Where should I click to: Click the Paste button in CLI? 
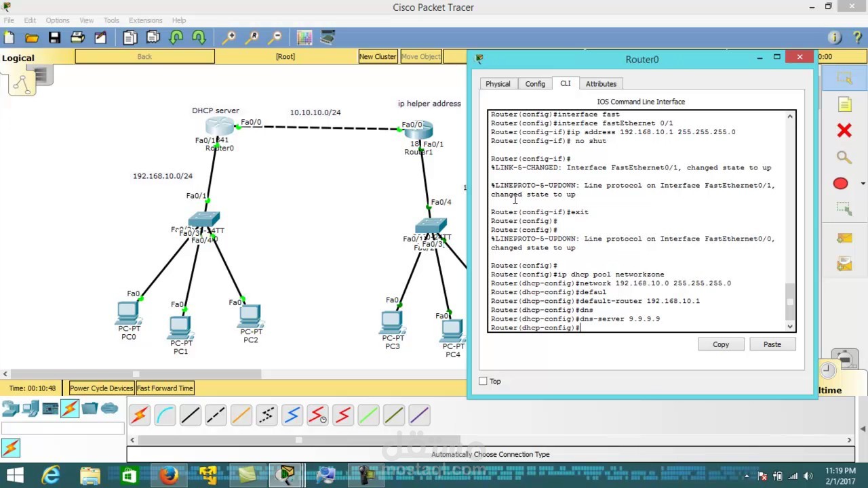pyautogui.click(x=772, y=344)
